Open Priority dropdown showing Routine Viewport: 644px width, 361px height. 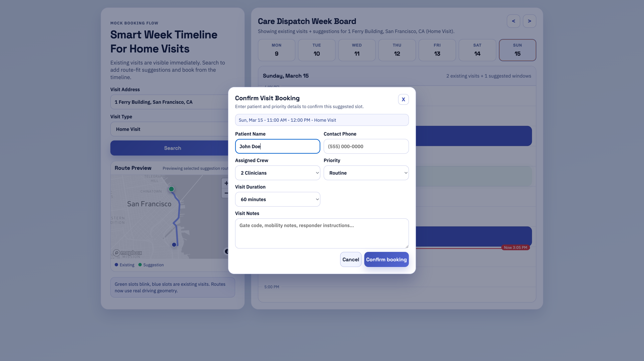click(x=366, y=173)
